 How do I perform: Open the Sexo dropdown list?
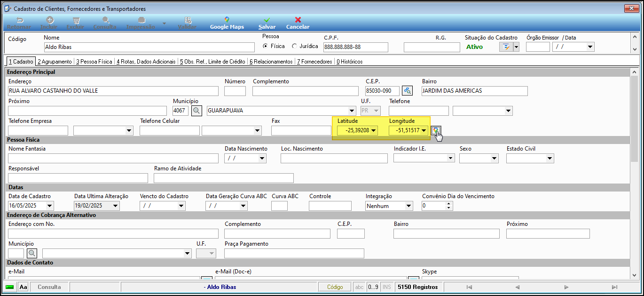(x=494, y=159)
